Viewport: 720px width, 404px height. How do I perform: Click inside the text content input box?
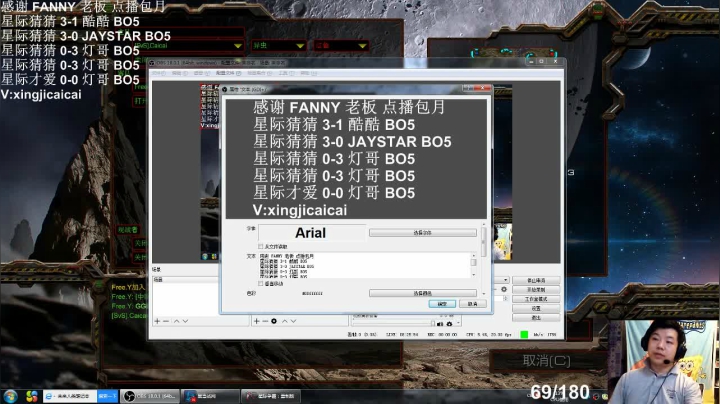click(x=364, y=265)
